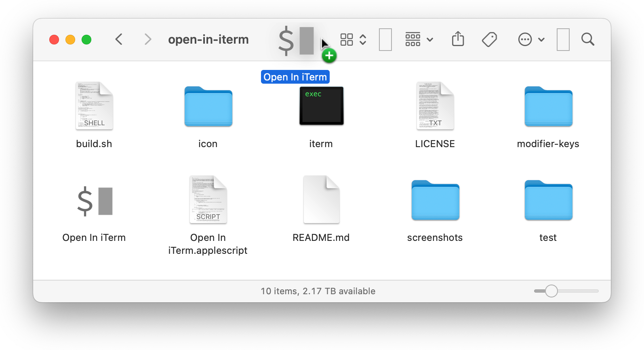Minimize the window with yellow button

[x=70, y=40]
